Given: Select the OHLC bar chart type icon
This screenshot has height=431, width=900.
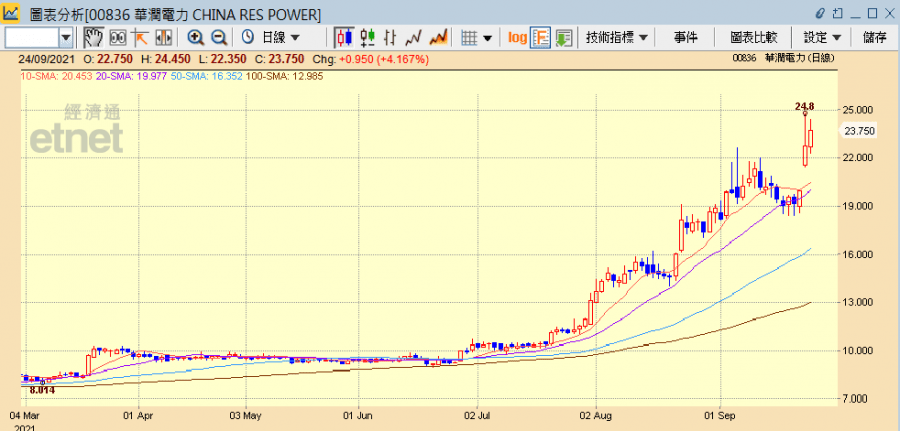Looking at the screenshot, I should pyautogui.click(x=367, y=37).
